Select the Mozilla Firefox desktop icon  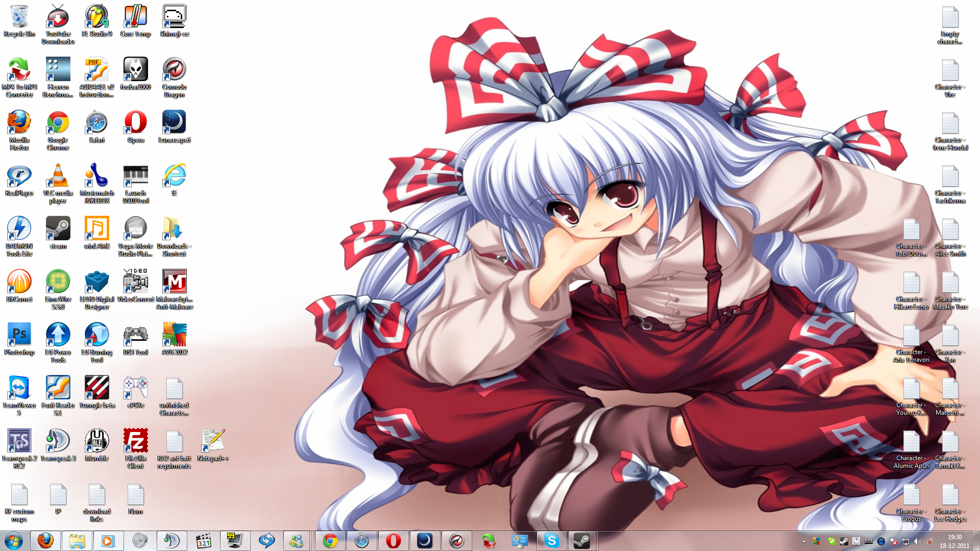[x=19, y=131]
